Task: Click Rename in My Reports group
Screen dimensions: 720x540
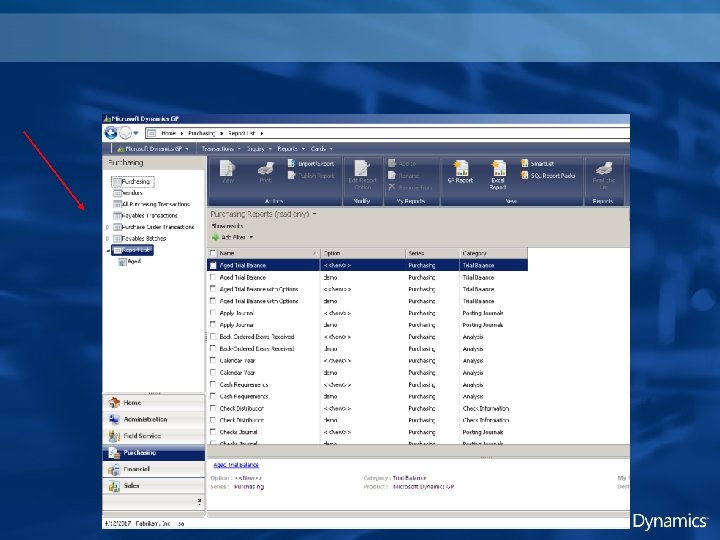Action: (404, 175)
